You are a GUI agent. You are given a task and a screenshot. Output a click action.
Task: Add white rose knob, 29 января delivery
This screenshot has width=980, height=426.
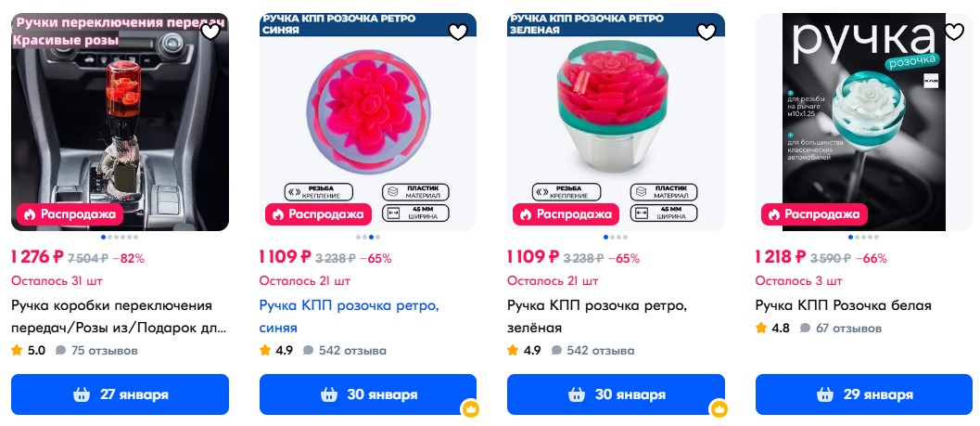[x=864, y=394]
